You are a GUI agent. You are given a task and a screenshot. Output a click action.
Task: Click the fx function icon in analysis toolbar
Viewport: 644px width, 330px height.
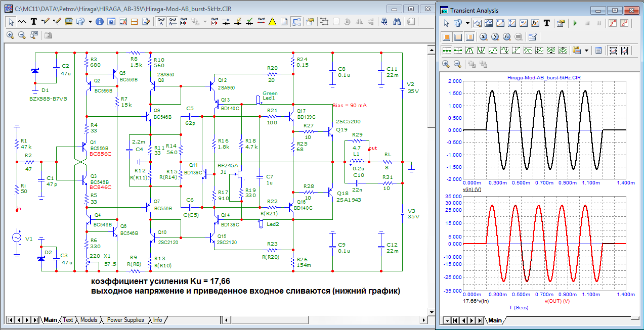tap(535, 23)
